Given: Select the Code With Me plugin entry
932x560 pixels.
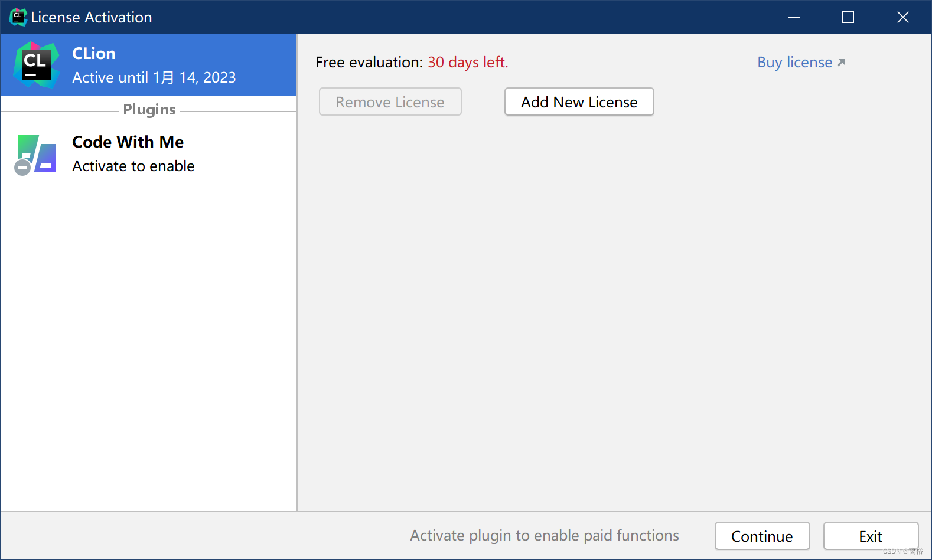Looking at the screenshot, I should 149,153.
